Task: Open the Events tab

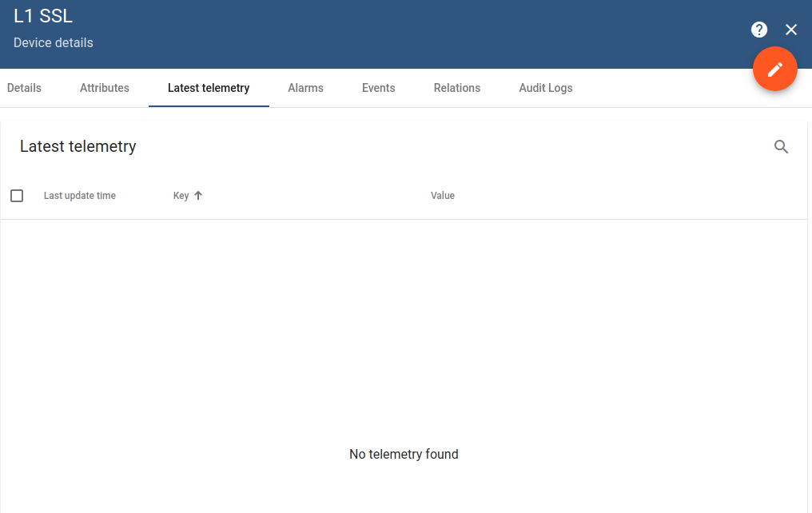Action: tap(379, 88)
